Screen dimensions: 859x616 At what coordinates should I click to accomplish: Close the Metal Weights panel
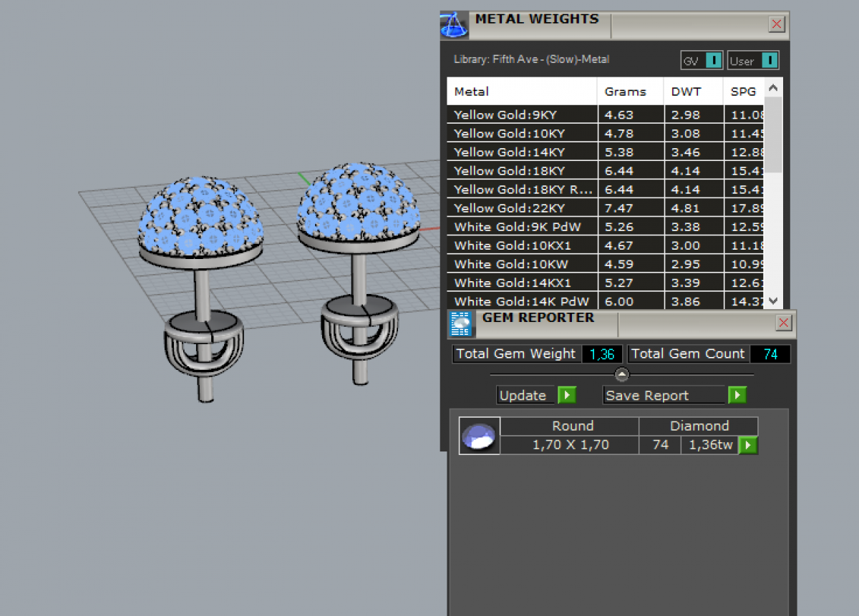tap(777, 24)
